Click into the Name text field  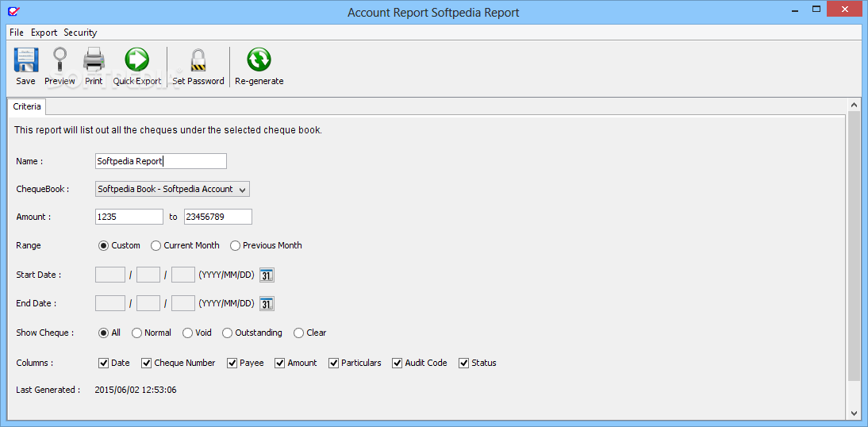pyautogui.click(x=161, y=161)
